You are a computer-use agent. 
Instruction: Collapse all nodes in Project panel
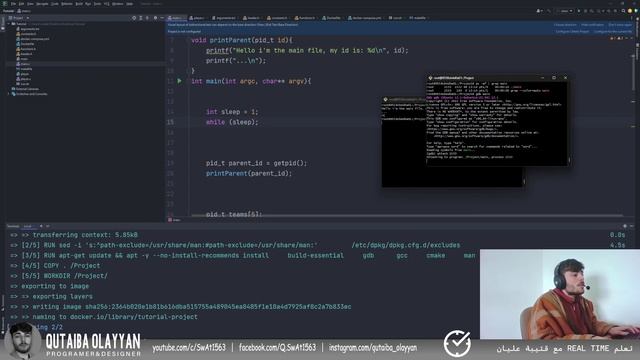pyautogui.click(x=147, y=18)
